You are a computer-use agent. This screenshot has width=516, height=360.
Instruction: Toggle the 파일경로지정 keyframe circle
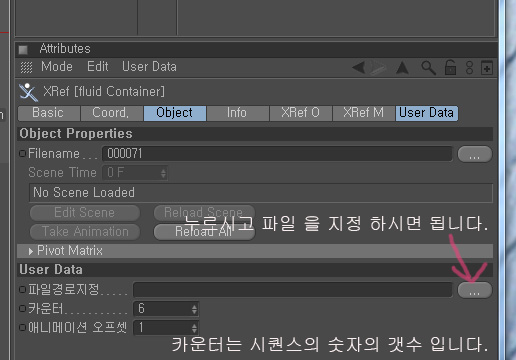coord(22,289)
